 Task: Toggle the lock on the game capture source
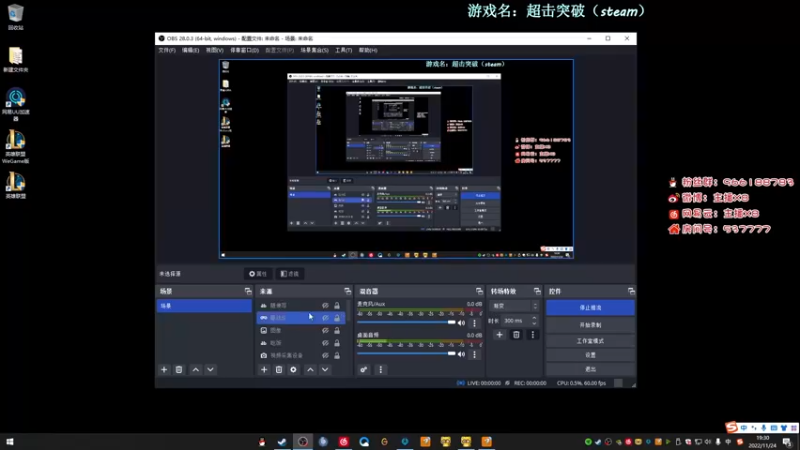pos(337,317)
